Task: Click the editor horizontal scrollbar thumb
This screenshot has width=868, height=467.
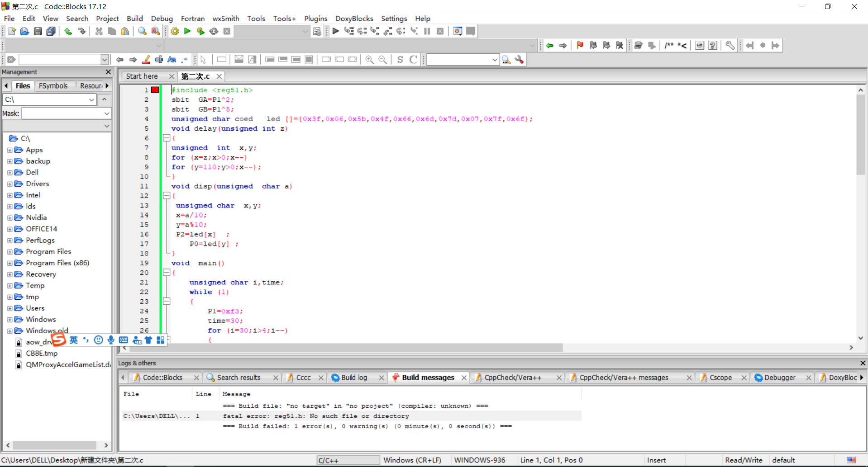Action: point(346,348)
